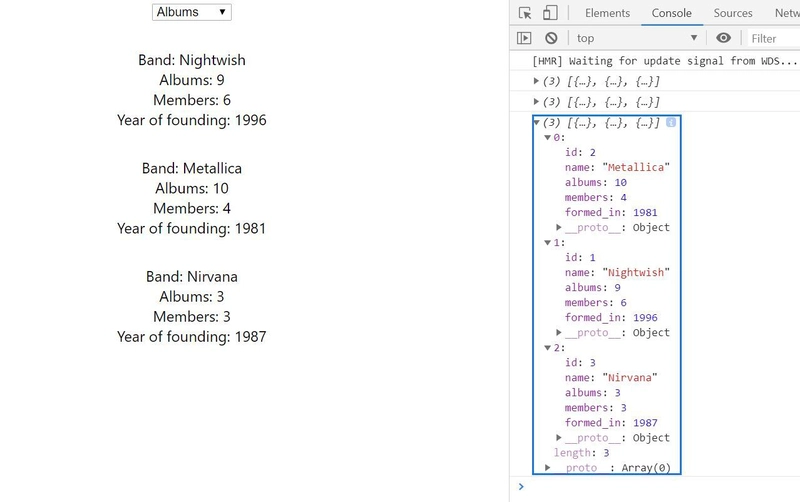
Task: Switch to the Elements tab
Action: 607,13
